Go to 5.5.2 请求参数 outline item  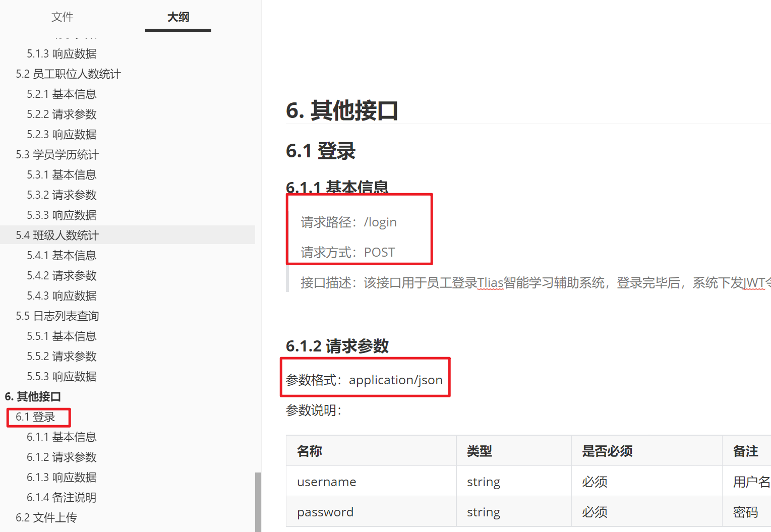click(x=62, y=357)
